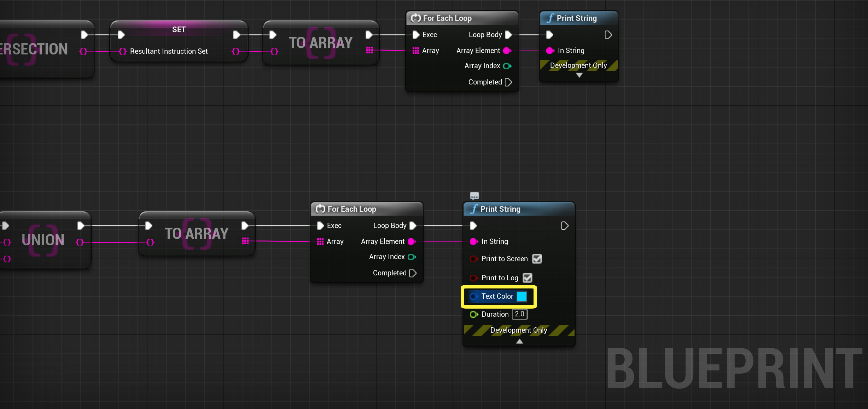
Task: Toggle the Print to Screen checkbox
Action: click(x=537, y=259)
